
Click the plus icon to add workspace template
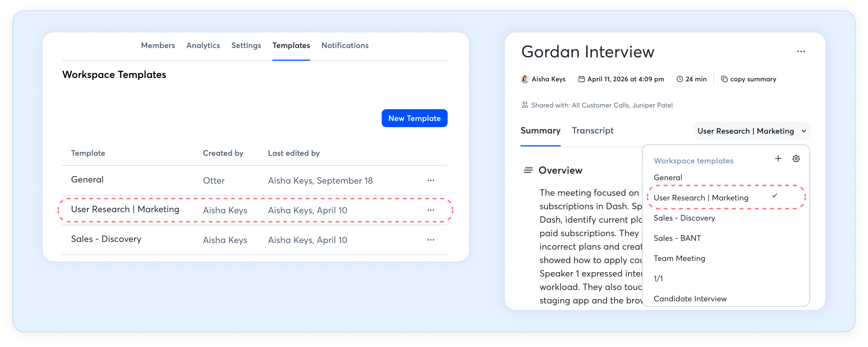click(778, 159)
